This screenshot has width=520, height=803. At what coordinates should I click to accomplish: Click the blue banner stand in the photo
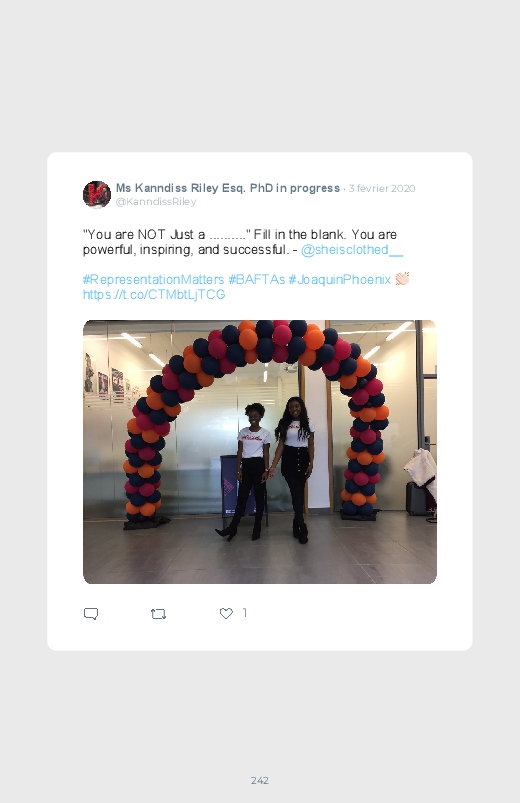point(231,485)
